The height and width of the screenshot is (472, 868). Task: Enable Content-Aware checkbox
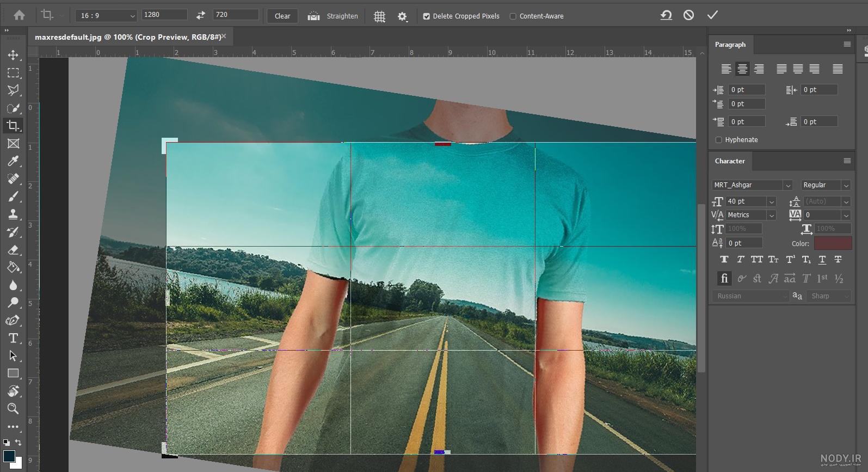pyautogui.click(x=513, y=16)
